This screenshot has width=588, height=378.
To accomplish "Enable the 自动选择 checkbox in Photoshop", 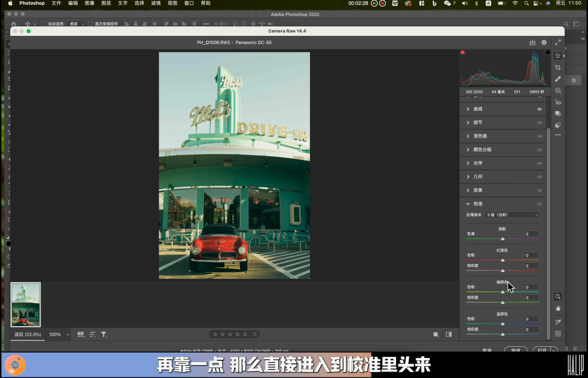I will (x=43, y=24).
